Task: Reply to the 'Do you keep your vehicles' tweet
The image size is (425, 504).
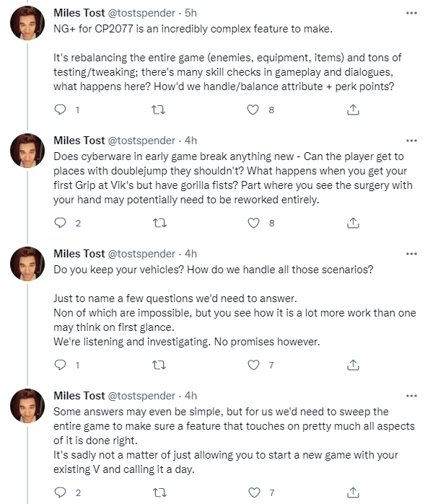Action: 60,365
